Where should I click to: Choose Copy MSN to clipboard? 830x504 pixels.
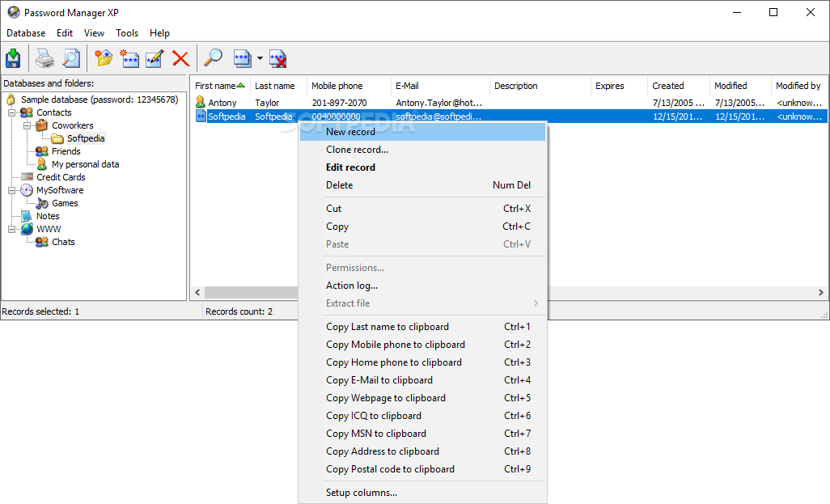(422, 434)
